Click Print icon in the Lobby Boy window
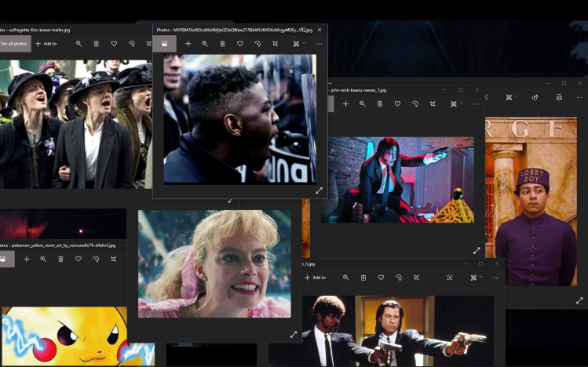The height and width of the screenshot is (367, 588). tap(559, 97)
